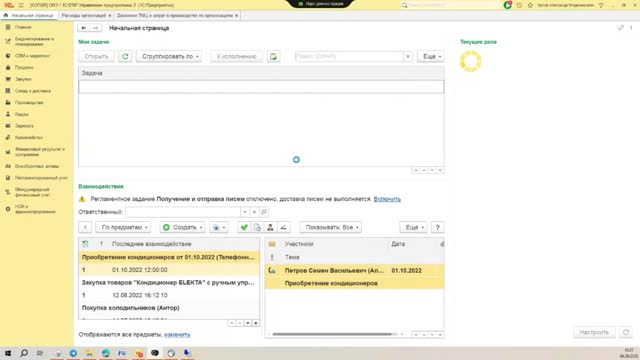Switch to Движение ТМЦ и затрат tab
Screen dimensions: 640x360
tap(175, 15)
